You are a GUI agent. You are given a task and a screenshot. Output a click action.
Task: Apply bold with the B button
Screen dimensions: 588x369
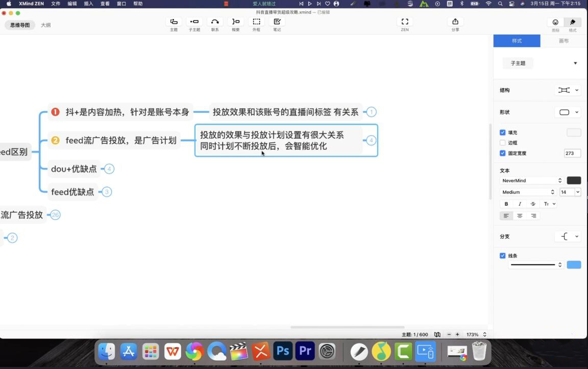(x=506, y=204)
